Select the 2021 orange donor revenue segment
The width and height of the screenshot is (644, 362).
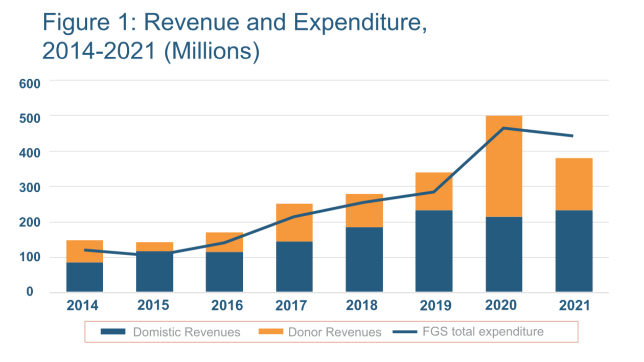point(574,185)
